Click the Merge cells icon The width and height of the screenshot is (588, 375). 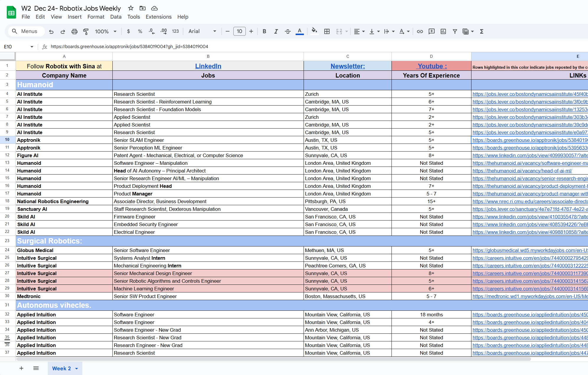pyautogui.click(x=339, y=32)
